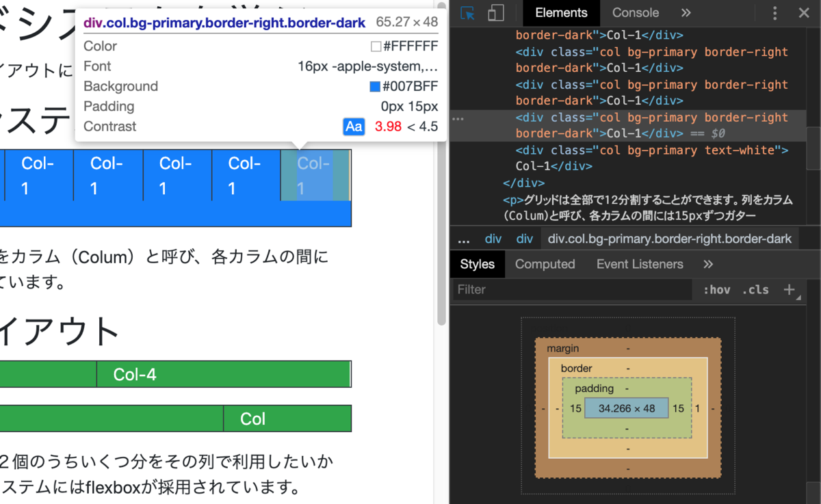Open the DevTools three-dot customize menu
This screenshot has width=821, height=504.
pyautogui.click(x=774, y=13)
